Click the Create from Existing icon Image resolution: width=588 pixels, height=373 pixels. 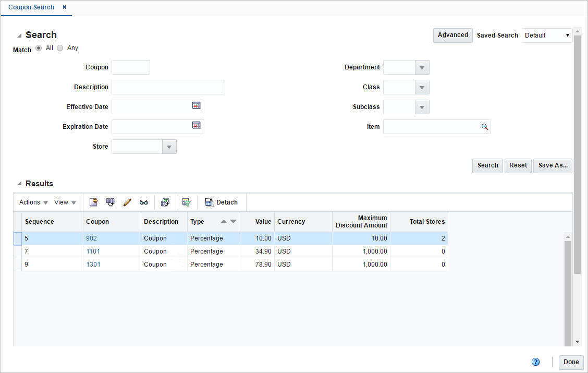pyautogui.click(x=111, y=202)
